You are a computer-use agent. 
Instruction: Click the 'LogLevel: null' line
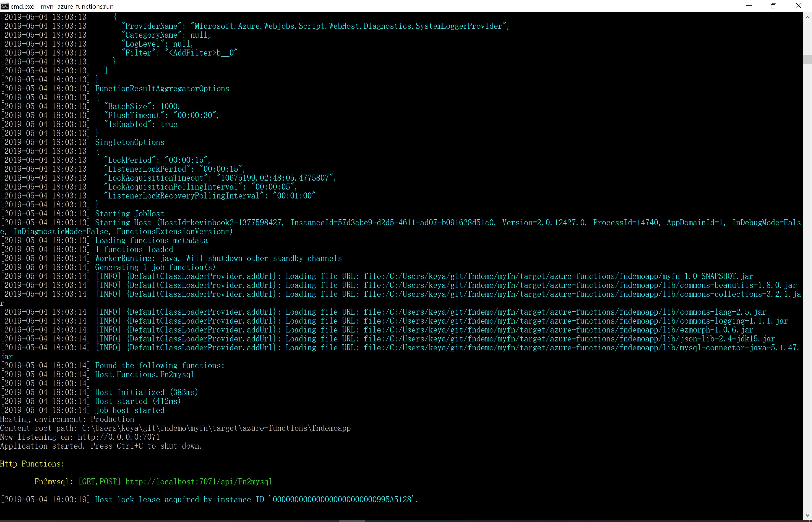coord(97,44)
